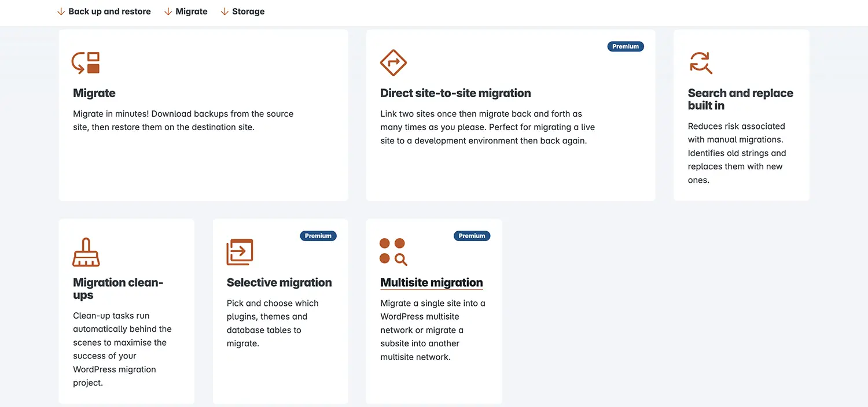868x407 pixels.
Task: Open the Multisite migration heading link
Action: coord(432,283)
